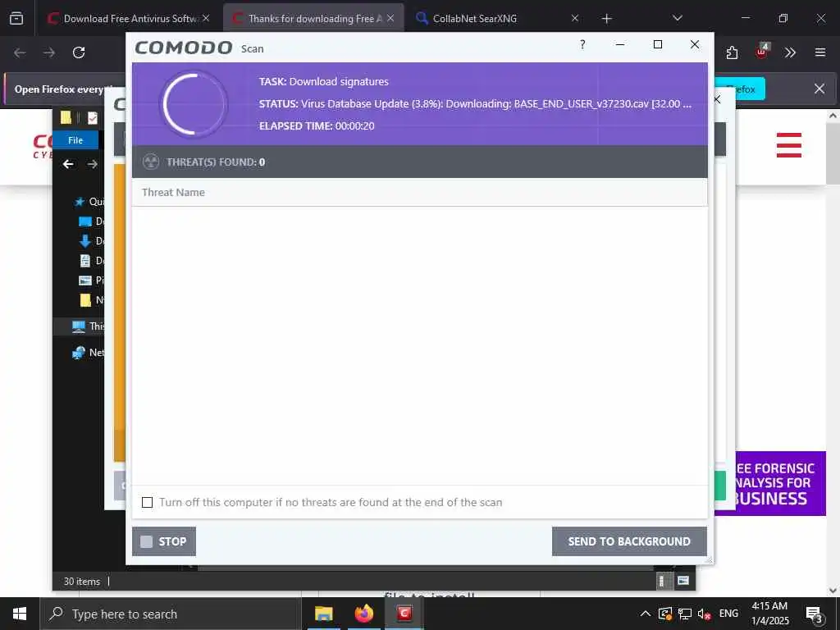This screenshot has height=630, width=840.
Task: Open Comodo Scan help question mark
Action: [582, 45]
